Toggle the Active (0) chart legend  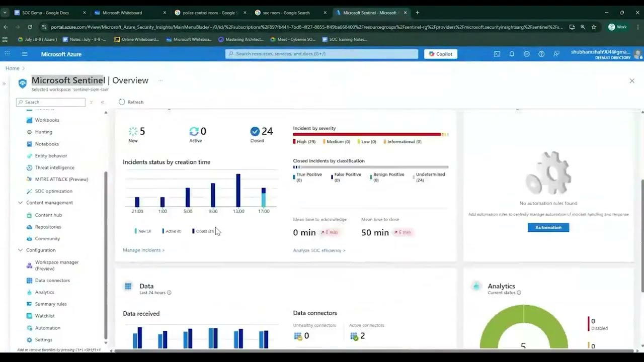(x=172, y=231)
